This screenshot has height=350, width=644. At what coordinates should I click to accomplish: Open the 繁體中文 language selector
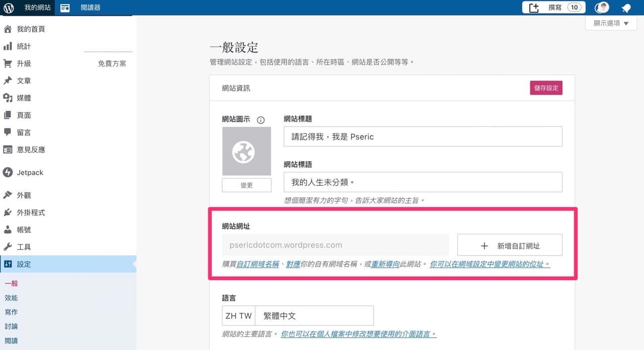click(298, 316)
